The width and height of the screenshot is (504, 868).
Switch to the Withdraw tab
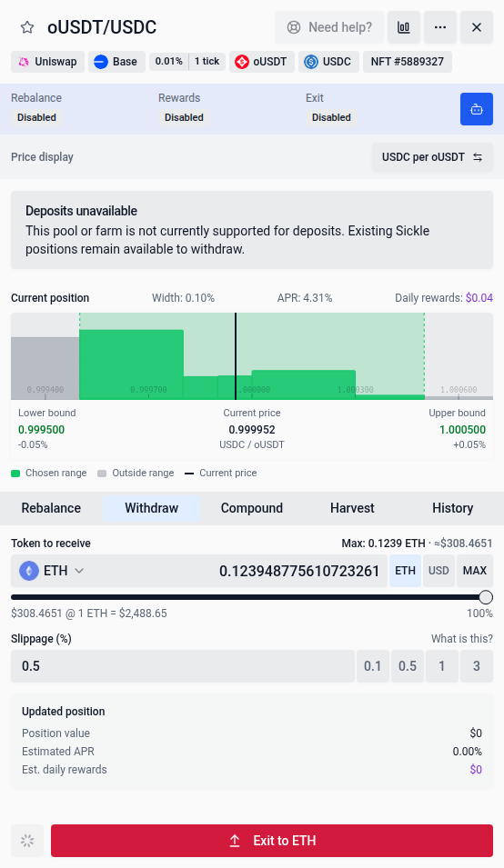[x=151, y=508]
